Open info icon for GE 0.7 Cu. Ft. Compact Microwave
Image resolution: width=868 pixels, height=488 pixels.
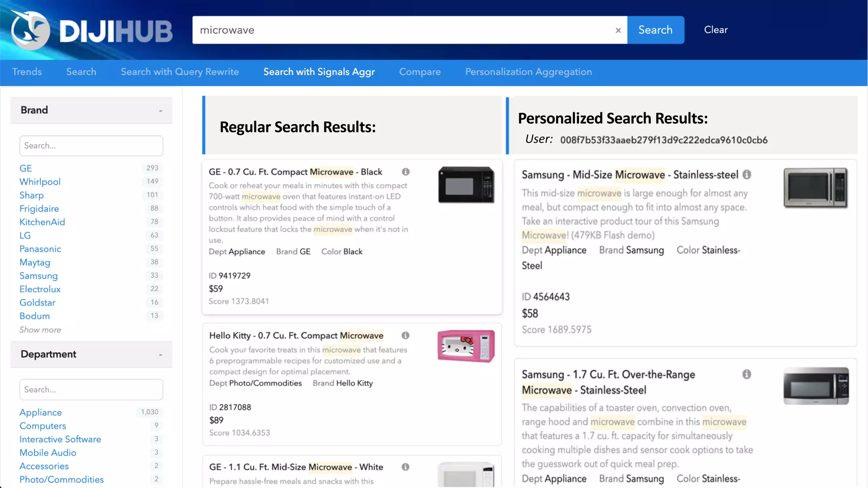pos(406,172)
